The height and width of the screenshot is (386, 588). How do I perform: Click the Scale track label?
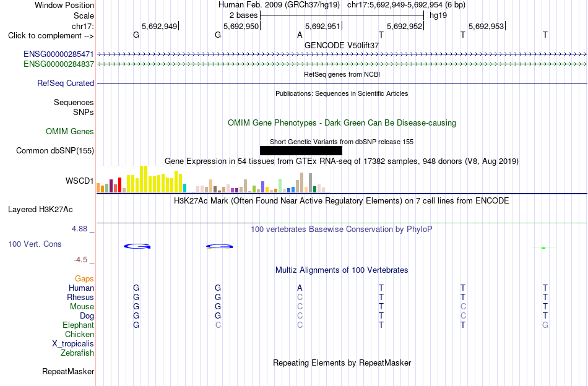[x=84, y=15]
